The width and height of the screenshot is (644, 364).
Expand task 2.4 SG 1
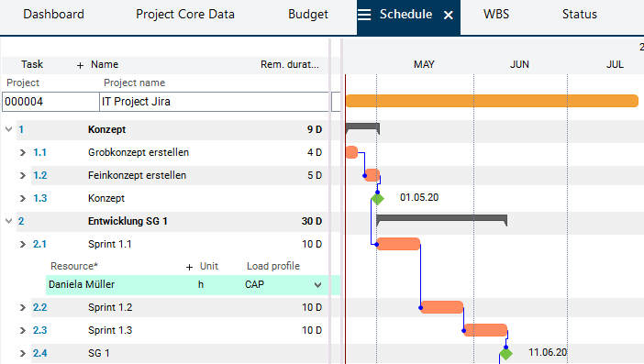coord(23,353)
